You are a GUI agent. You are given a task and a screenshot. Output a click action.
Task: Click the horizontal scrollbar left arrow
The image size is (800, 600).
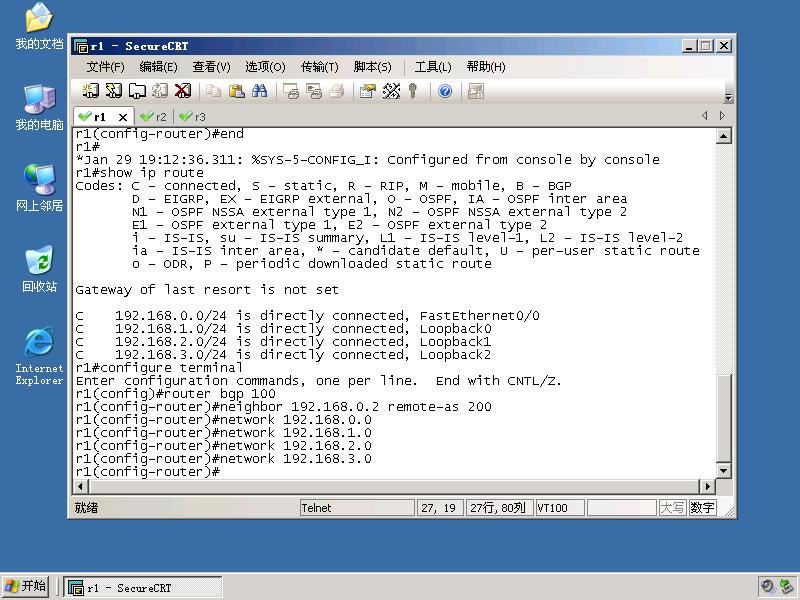(x=80, y=486)
